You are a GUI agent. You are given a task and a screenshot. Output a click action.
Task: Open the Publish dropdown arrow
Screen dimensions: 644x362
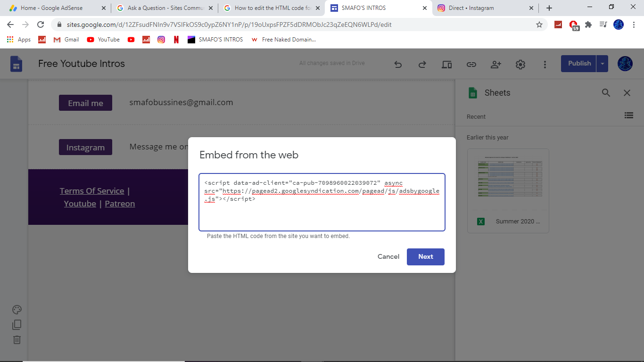tap(603, 64)
